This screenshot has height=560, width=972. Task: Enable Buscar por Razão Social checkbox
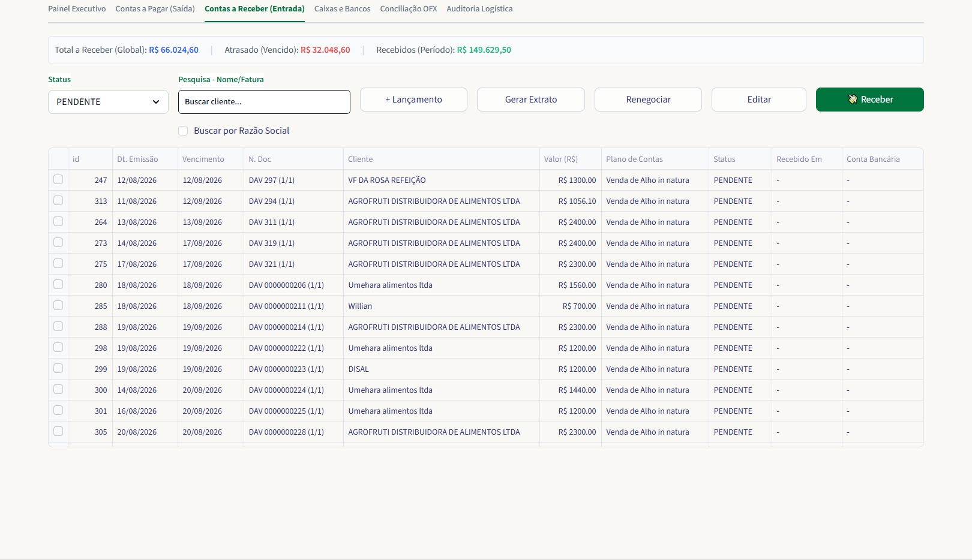pyautogui.click(x=183, y=131)
